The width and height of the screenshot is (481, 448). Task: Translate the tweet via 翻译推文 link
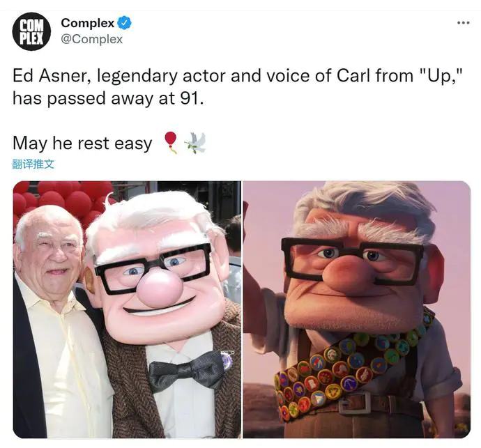click(33, 164)
